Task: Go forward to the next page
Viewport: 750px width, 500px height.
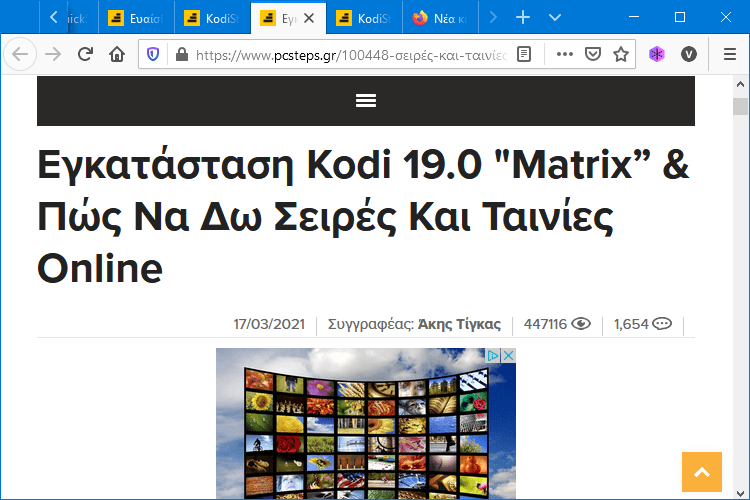Action: coord(53,55)
